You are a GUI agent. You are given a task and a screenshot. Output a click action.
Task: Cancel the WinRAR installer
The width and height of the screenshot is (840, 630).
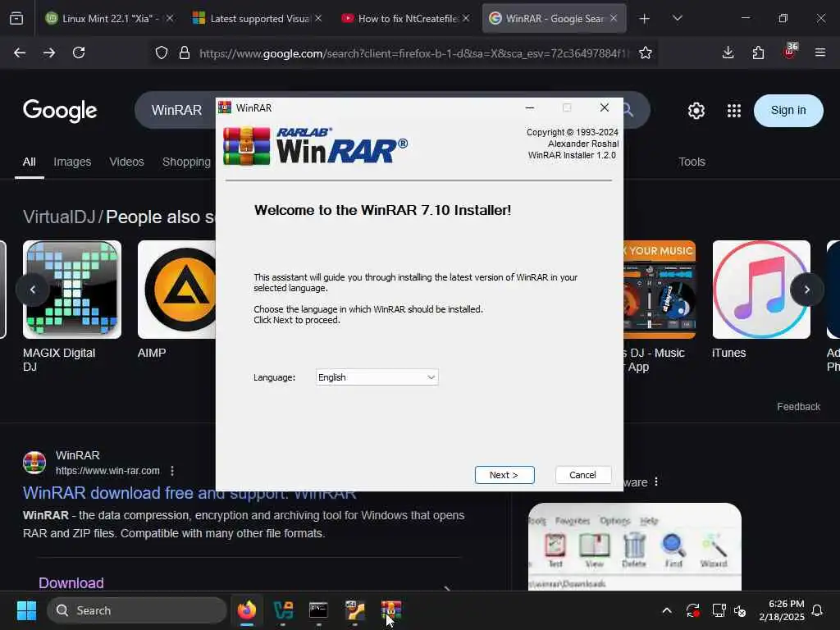pos(582,475)
